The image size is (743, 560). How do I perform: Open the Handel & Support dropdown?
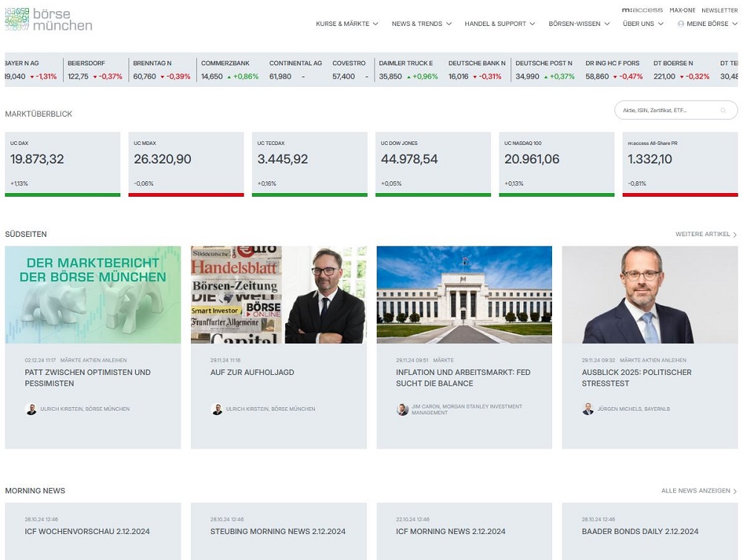tap(500, 24)
